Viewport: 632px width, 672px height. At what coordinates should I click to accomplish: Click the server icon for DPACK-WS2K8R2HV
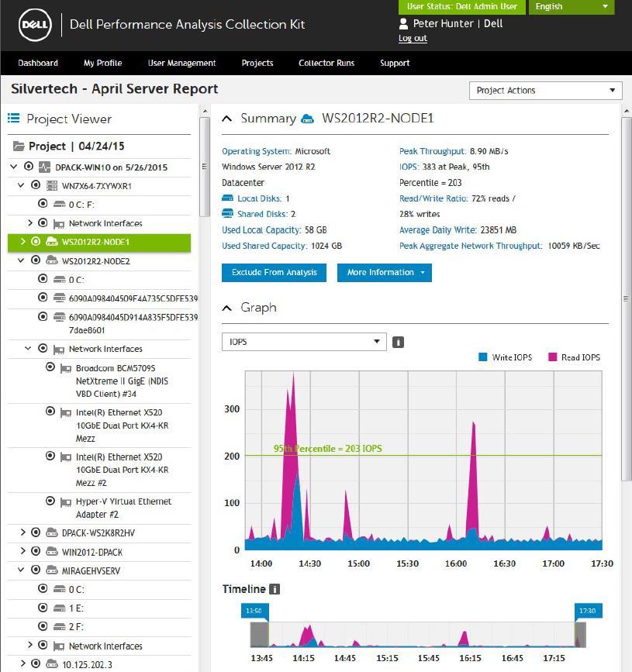pyautogui.click(x=52, y=532)
